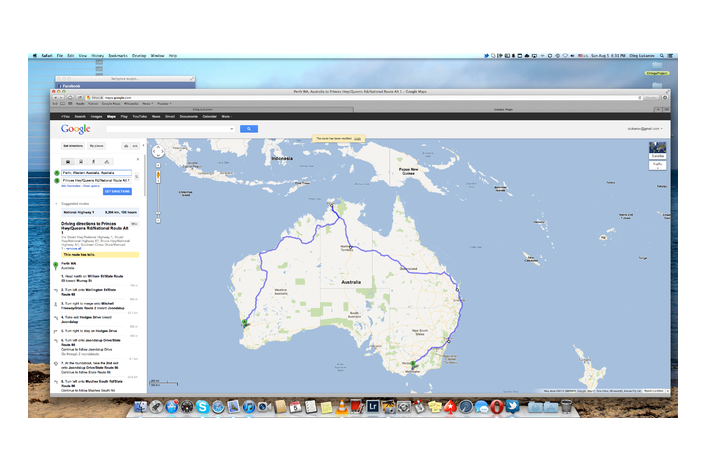This screenshot has height=470, width=705.
Task: Open Safari menu in menu bar
Action: pos(47,56)
